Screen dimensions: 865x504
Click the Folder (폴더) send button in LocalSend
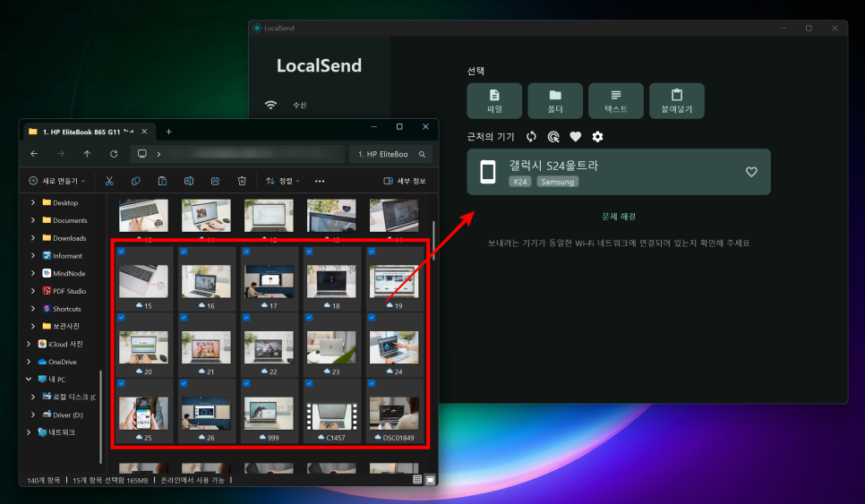coord(555,101)
